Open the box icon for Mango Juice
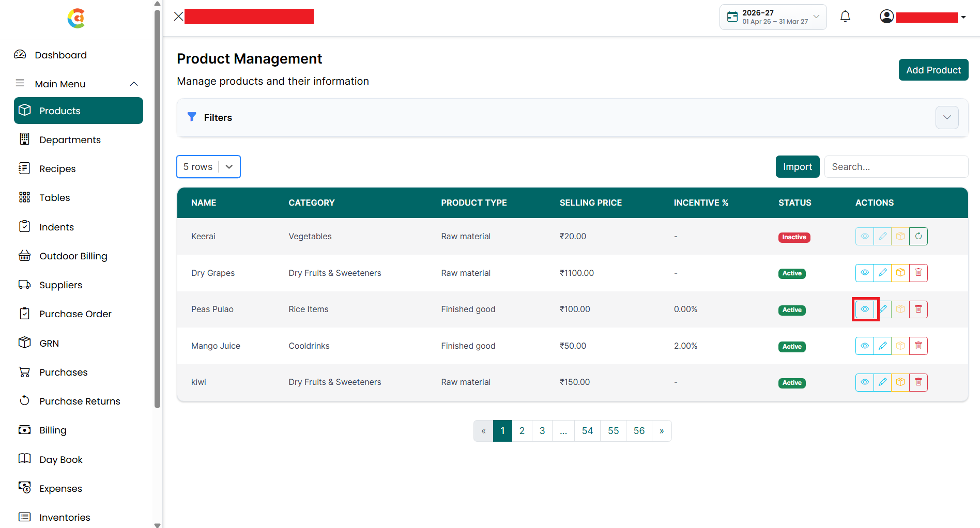Screen dimensions: 980x528 [x=900, y=346]
